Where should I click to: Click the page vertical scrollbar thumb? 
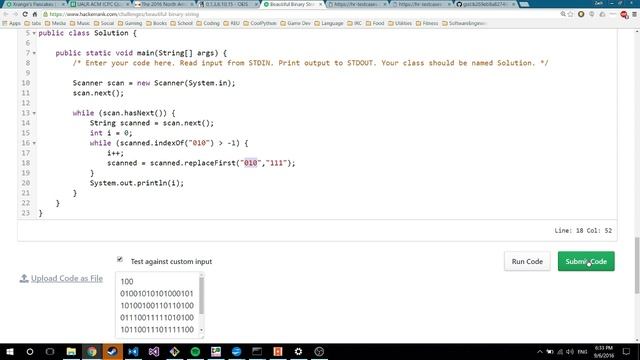(637, 265)
